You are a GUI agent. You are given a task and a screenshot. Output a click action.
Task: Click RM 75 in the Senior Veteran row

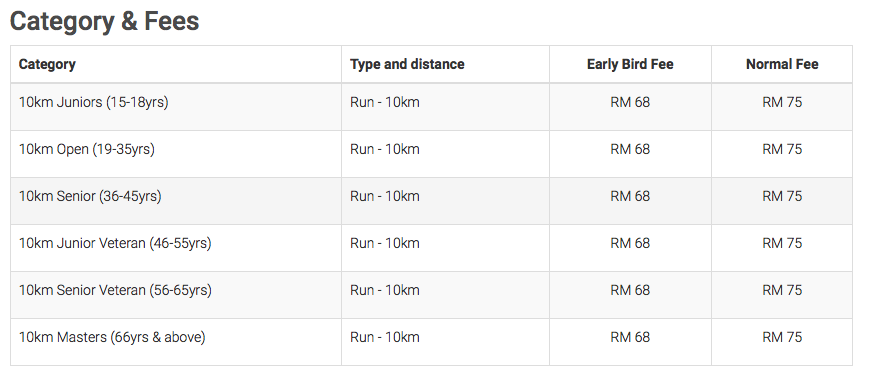point(782,290)
